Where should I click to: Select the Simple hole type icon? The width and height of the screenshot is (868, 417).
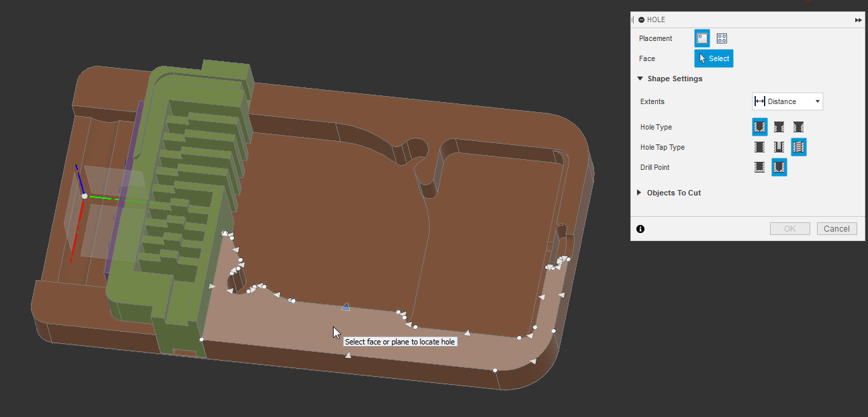(760, 127)
